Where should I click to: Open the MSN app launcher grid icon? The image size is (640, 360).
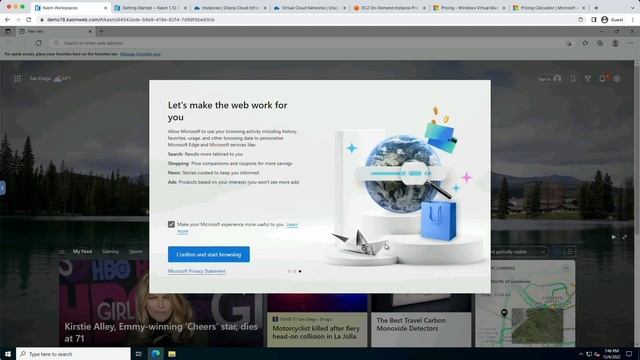coord(17,78)
